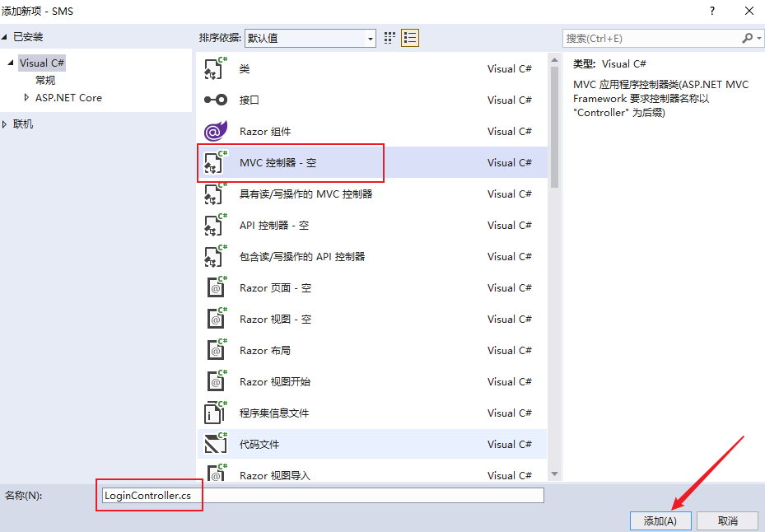The height and width of the screenshot is (532, 765).
Task: Click the search magnifier icon
Action: [x=747, y=38]
